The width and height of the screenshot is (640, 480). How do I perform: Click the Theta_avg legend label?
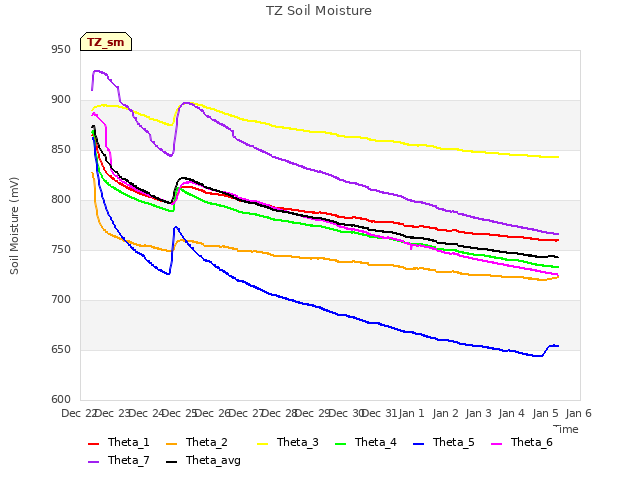point(213,460)
